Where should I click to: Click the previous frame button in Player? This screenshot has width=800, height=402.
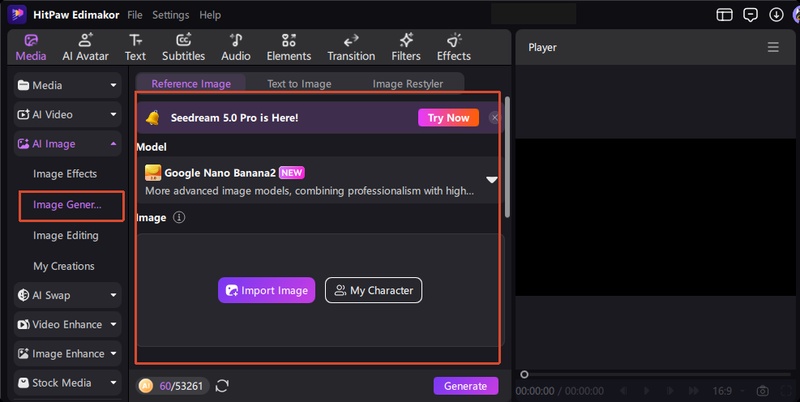[623, 391]
